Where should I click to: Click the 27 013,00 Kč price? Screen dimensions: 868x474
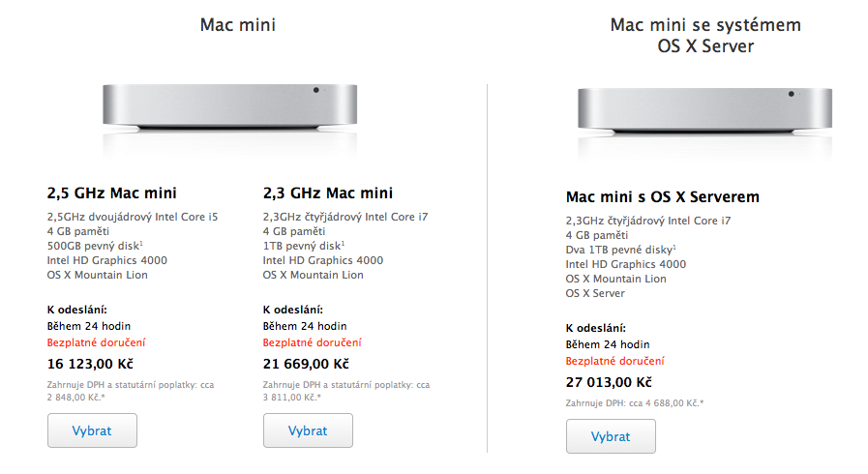(609, 382)
